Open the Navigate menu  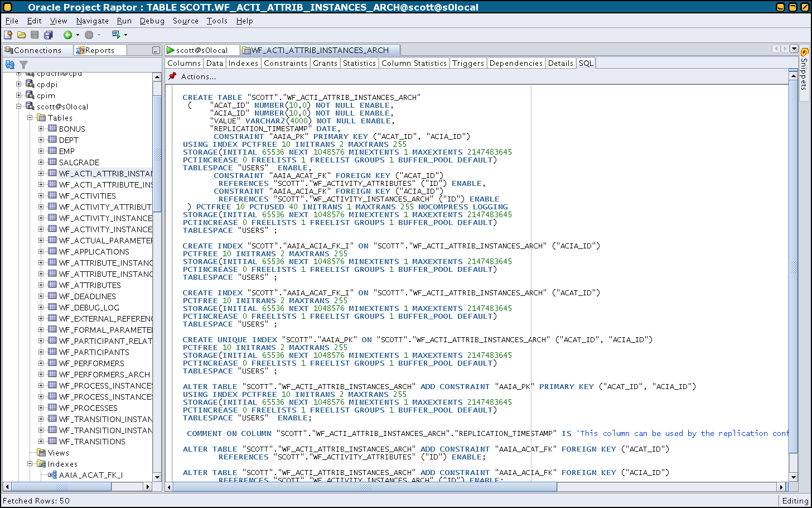(x=93, y=21)
